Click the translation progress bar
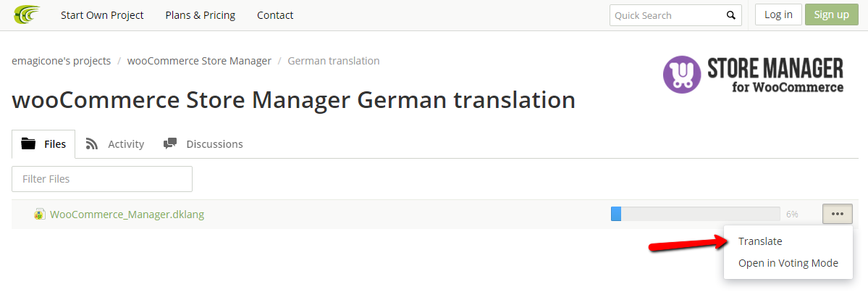The image size is (868, 308). coord(695,214)
